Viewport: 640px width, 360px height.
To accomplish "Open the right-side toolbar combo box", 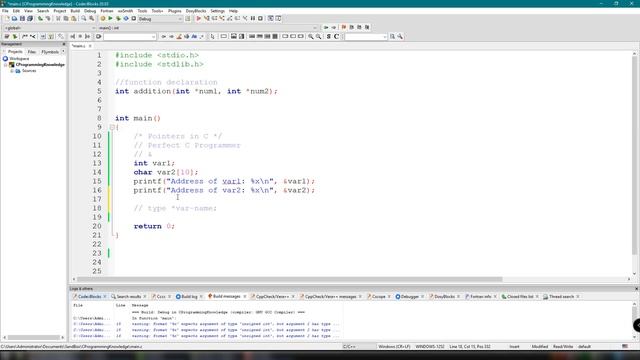I will pyautogui.click(x=366, y=37).
